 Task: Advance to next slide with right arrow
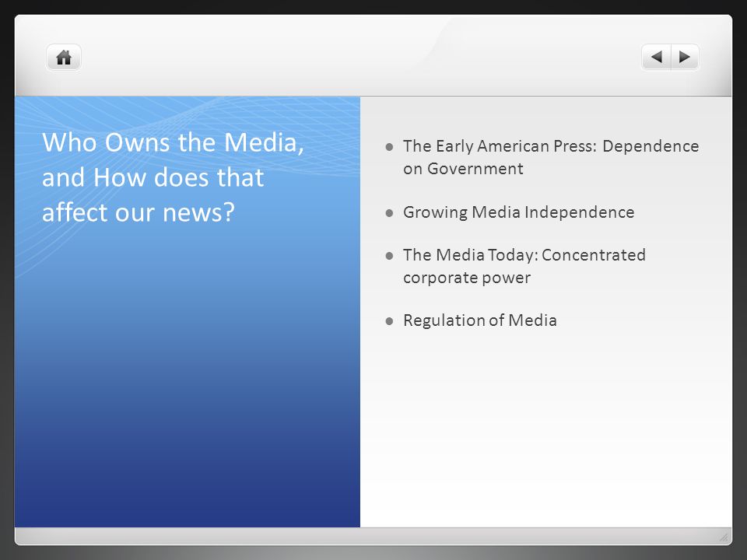click(x=685, y=57)
